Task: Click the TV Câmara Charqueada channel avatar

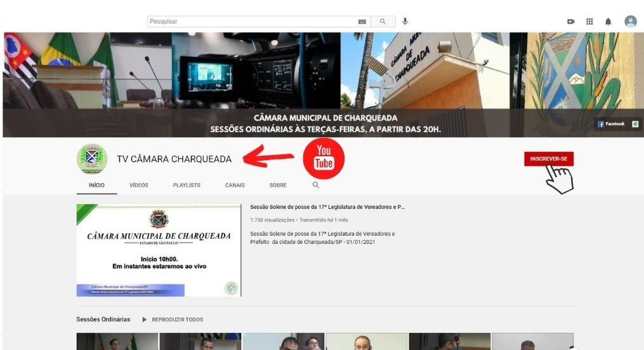Action: [x=92, y=159]
